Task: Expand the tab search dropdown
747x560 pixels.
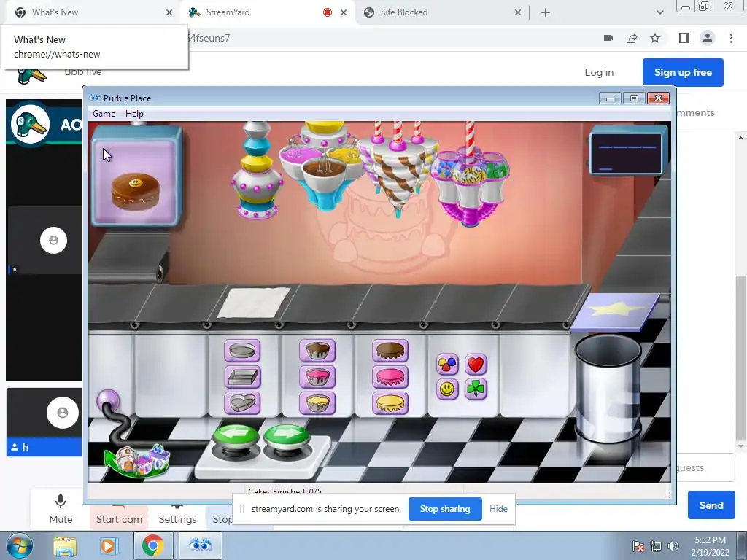Action: tap(659, 12)
